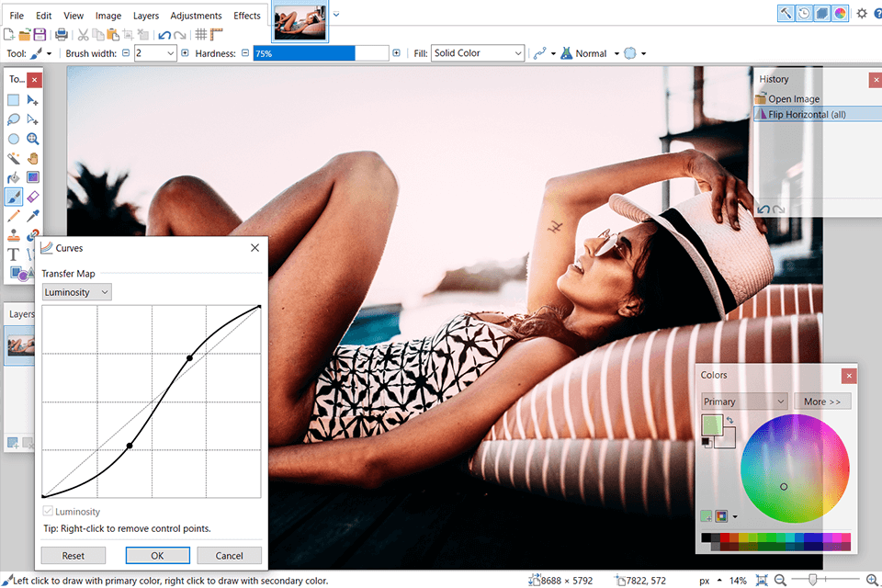Click the zoom in magnifier in status bar
This screenshot has width=882, height=588.
872,580
